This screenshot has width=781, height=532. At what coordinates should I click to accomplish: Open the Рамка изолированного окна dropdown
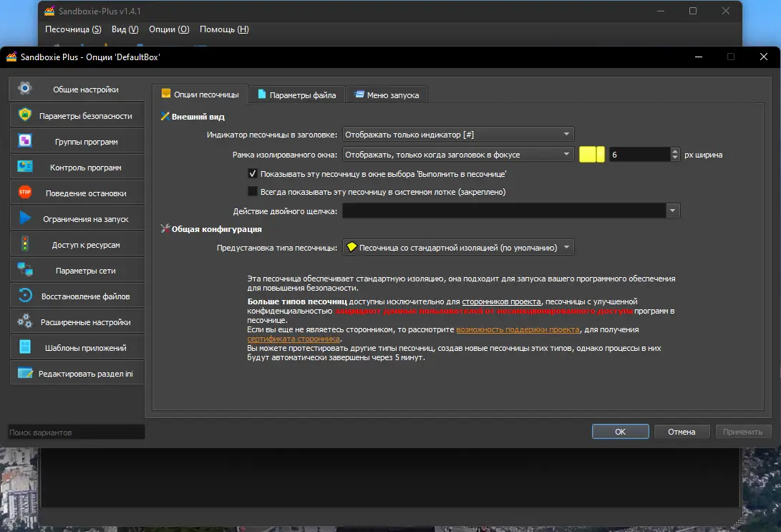(x=458, y=155)
